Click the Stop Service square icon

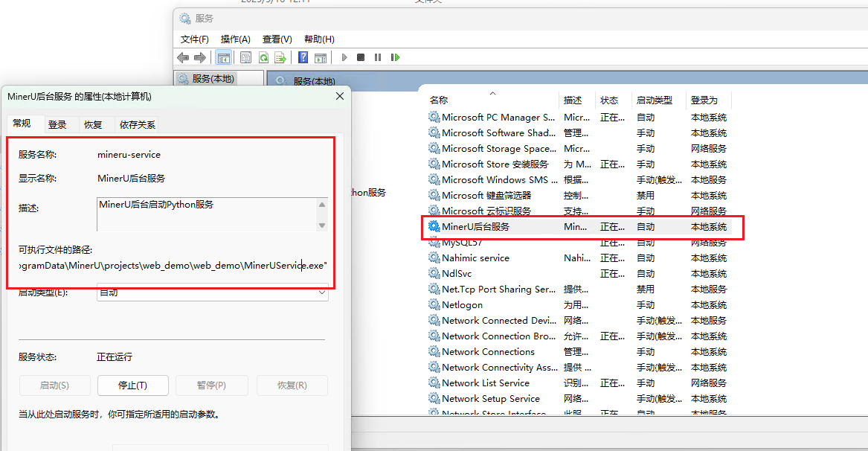coord(361,57)
